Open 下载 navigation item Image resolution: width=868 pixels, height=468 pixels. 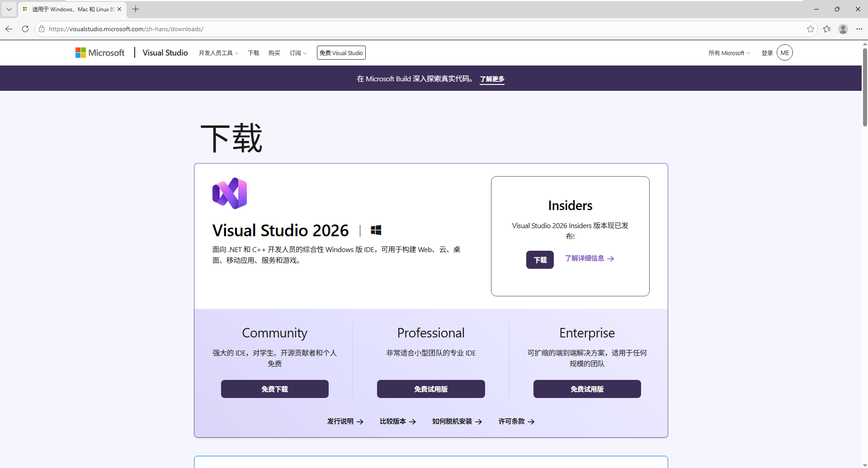tap(254, 53)
